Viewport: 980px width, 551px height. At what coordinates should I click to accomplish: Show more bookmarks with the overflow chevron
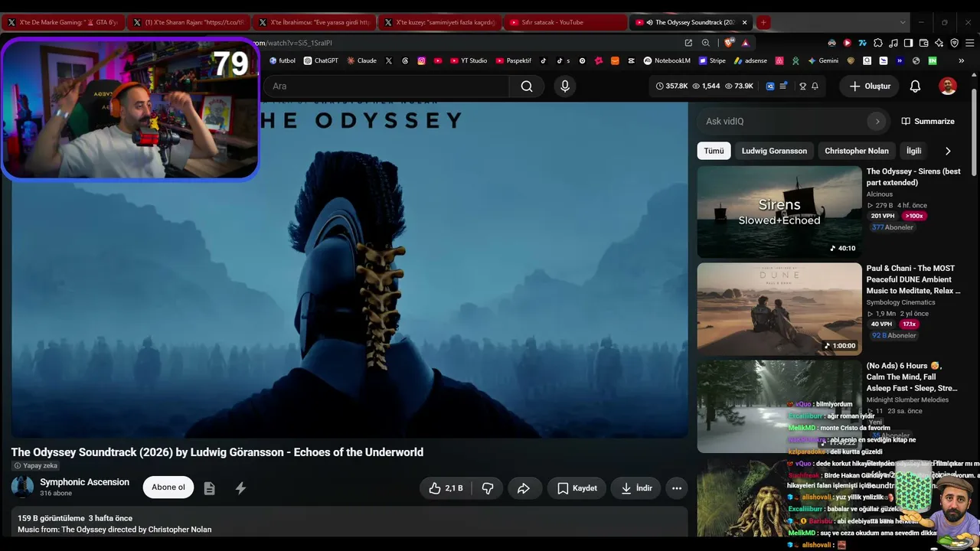coord(961,60)
